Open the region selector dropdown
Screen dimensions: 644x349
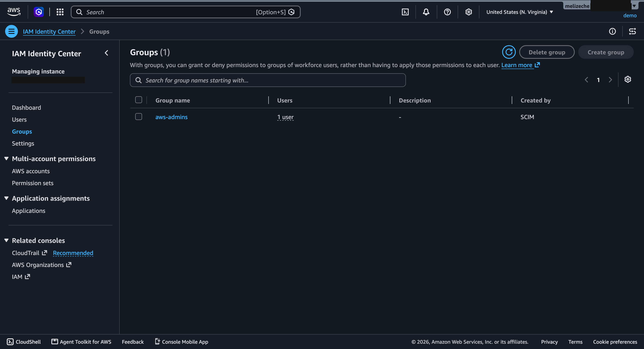tap(520, 12)
